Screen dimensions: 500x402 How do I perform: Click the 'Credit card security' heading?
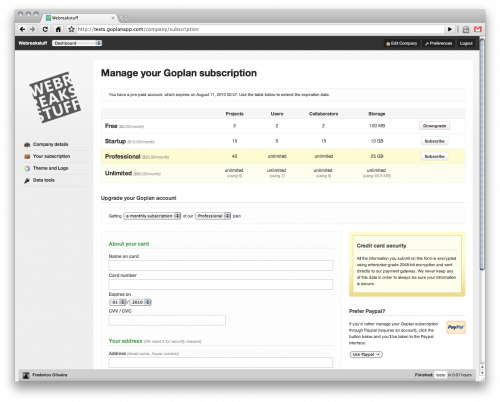tap(381, 246)
